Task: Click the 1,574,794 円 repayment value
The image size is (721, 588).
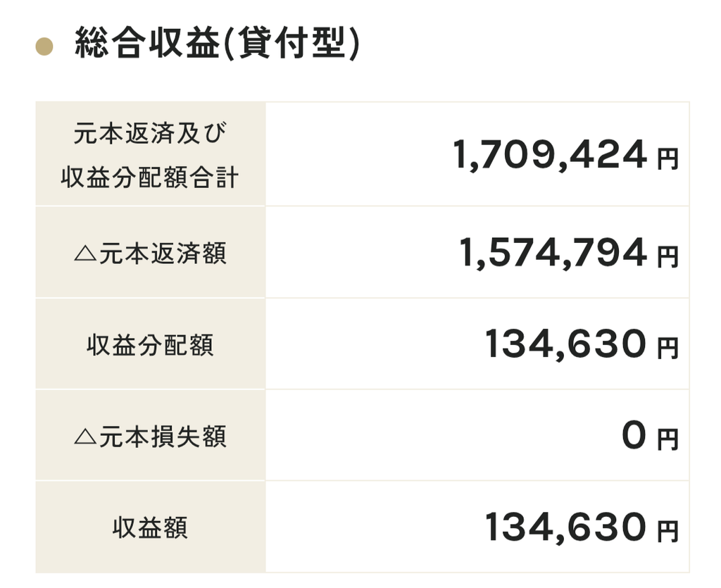Action: click(x=569, y=252)
